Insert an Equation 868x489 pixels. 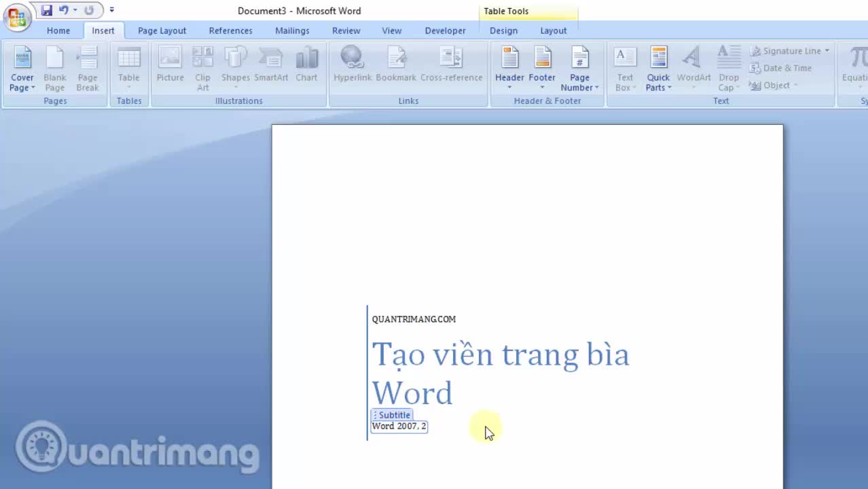854,69
